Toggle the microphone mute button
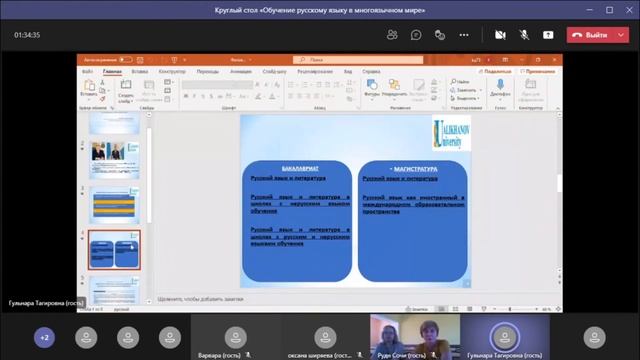Image resolution: width=640 pixels, height=360 pixels. pyautogui.click(x=524, y=35)
